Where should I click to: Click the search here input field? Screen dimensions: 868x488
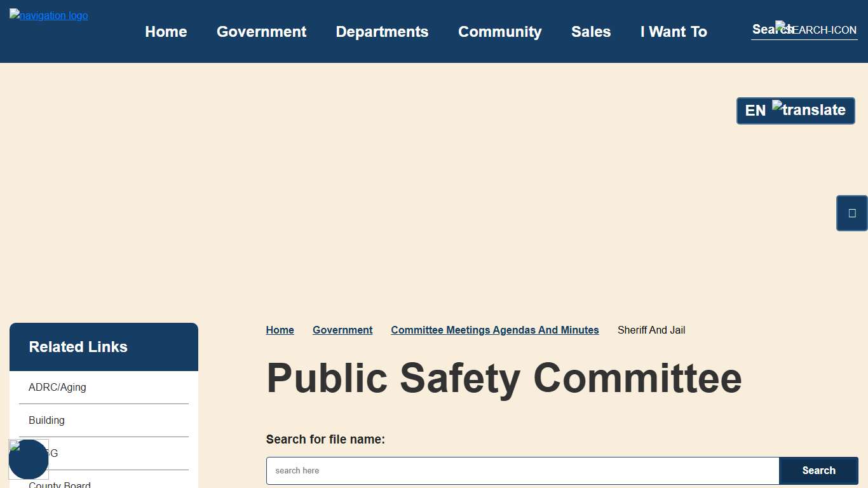(521, 470)
